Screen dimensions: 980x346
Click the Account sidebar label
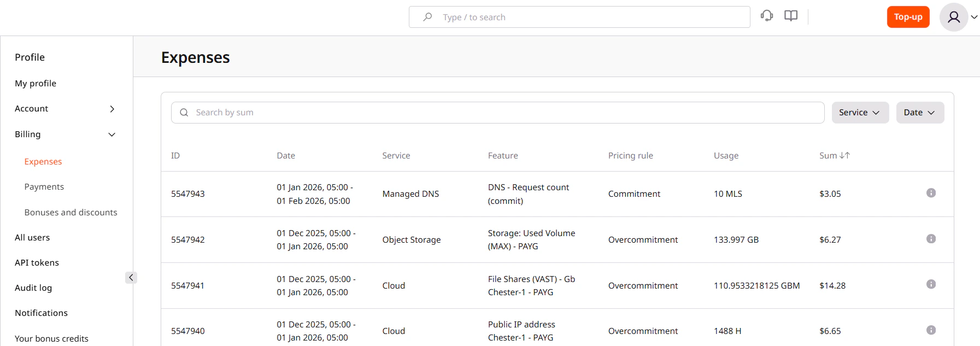click(x=31, y=108)
